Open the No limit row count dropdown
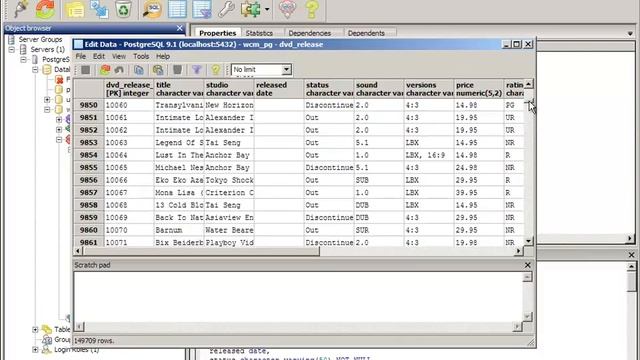640x360 pixels. pyautogui.click(x=287, y=69)
